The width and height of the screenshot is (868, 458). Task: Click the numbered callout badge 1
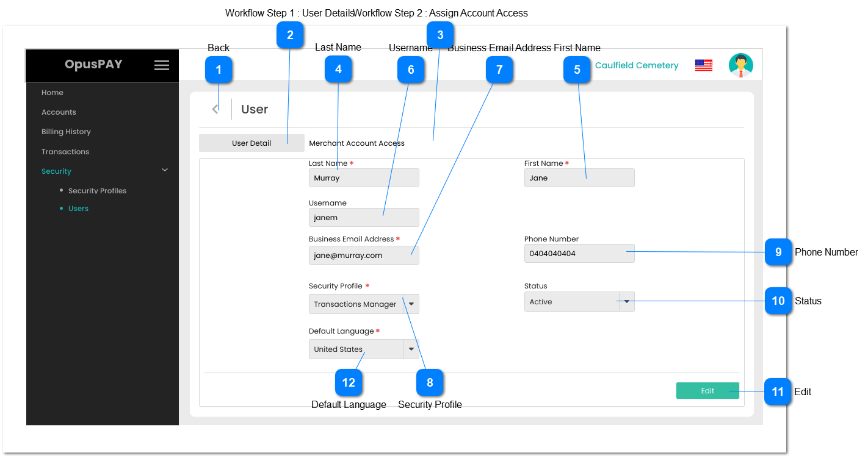(x=219, y=70)
